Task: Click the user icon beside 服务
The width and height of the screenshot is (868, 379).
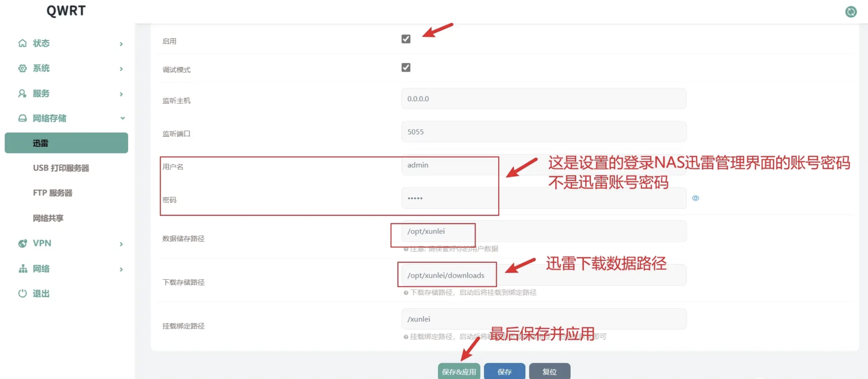Action: (22, 93)
